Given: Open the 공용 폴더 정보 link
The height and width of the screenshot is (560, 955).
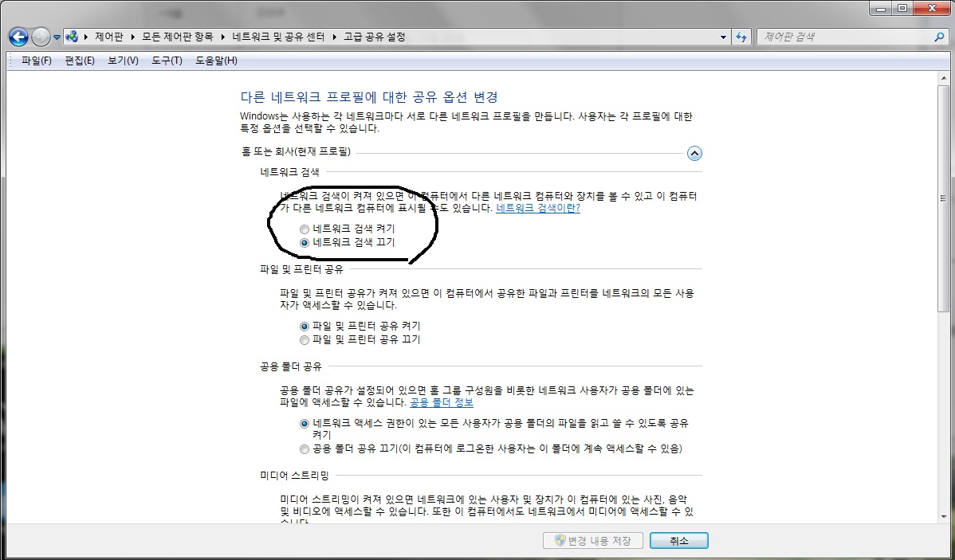Looking at the screenshot, I should click(x=441, y=403).
